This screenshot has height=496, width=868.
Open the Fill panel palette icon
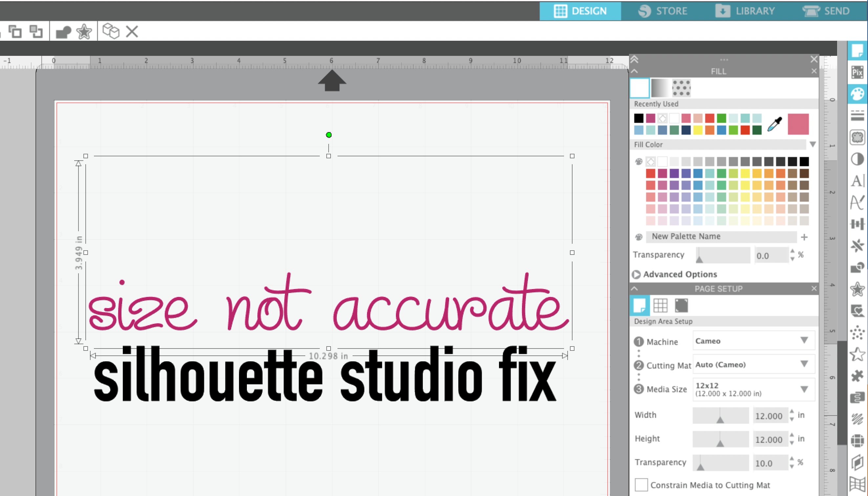pos(858,92)
